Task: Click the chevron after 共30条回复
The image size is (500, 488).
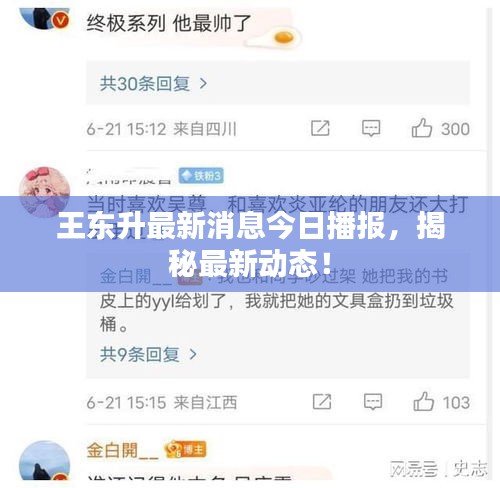Action: pos(203,84)
